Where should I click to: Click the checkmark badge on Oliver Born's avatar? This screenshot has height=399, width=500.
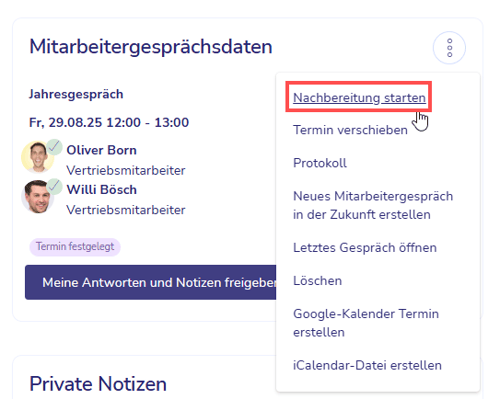click(x=54, y=147)
